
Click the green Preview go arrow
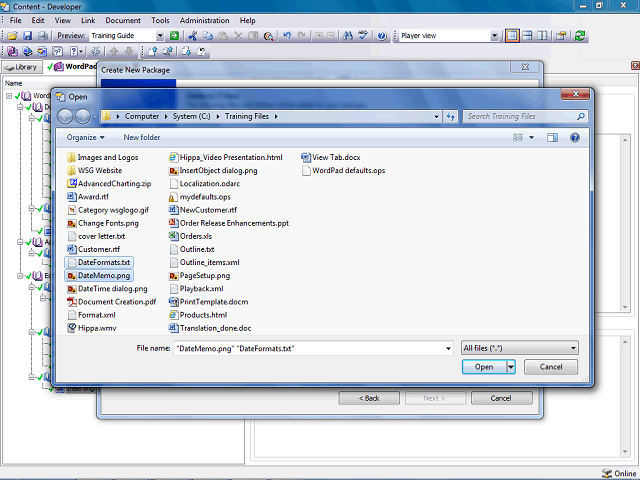(174, 36)
